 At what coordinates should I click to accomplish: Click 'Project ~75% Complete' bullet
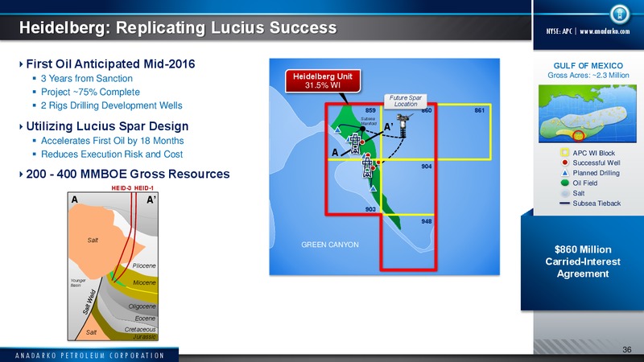[90, 92]
